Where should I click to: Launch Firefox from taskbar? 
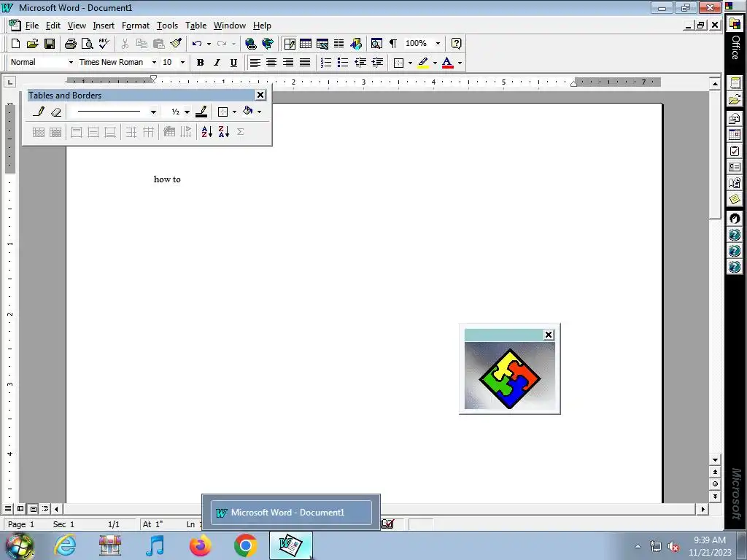200,545
